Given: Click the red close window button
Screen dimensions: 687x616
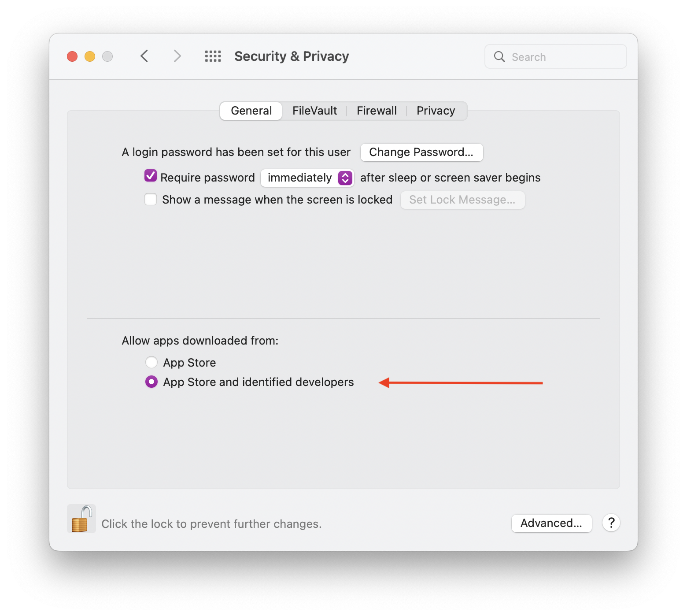Looking at the screenshot, I should (72, 56).
